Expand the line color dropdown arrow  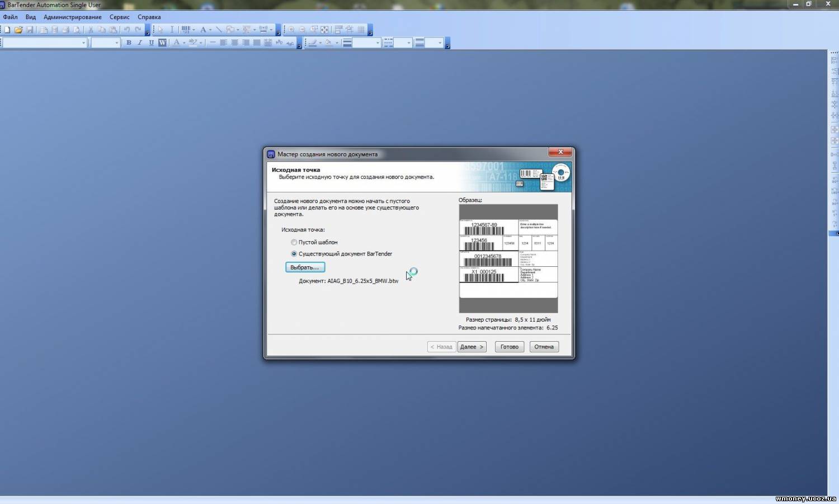click(x=320, y=43)
